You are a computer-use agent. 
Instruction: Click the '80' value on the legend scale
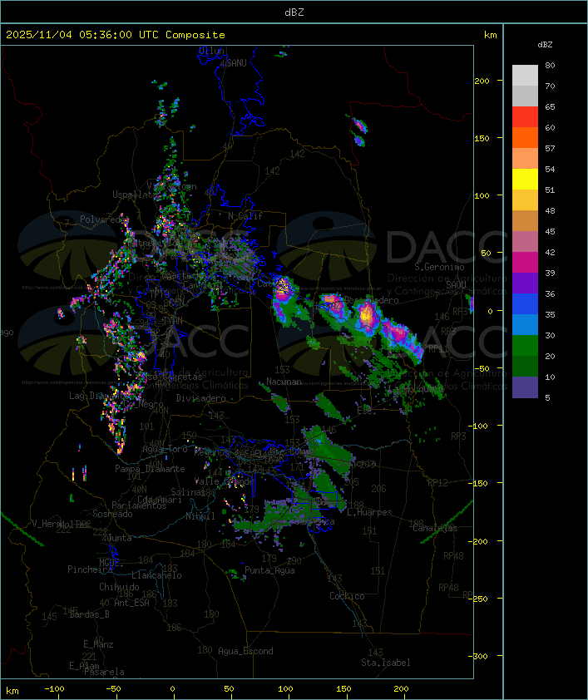(550, 66)
